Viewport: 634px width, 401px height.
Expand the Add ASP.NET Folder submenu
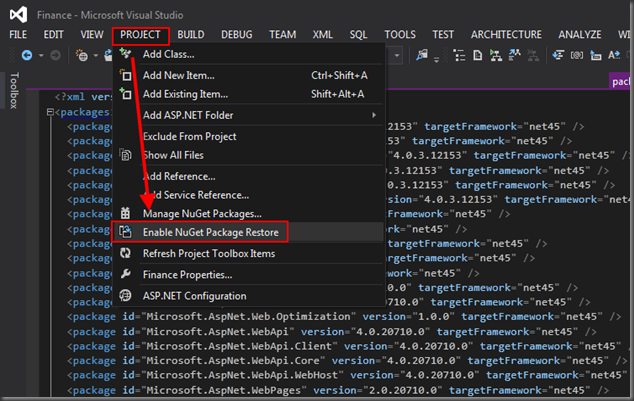coord(248,115)
